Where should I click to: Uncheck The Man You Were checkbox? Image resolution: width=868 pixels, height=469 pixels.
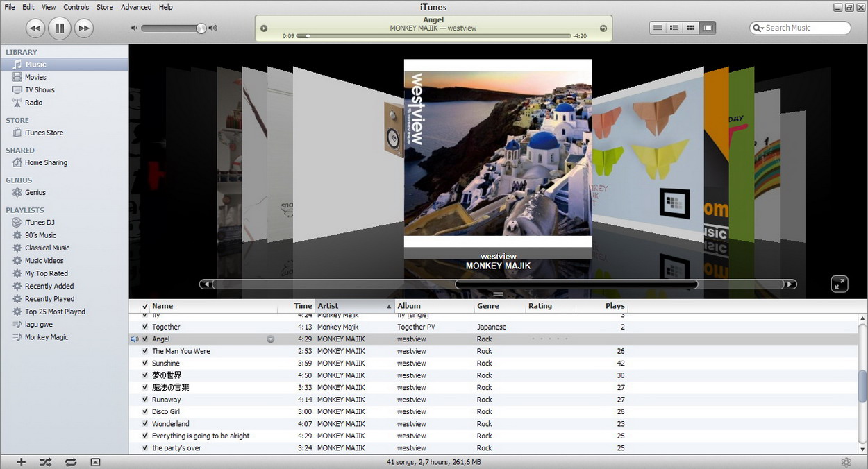click(x=144, y=351)
